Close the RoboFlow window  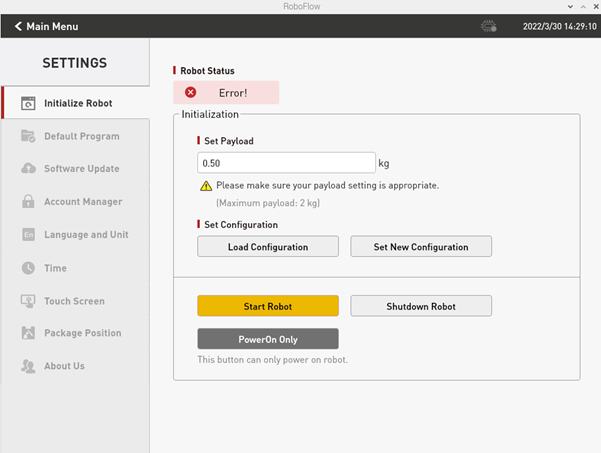coord(596,7)
